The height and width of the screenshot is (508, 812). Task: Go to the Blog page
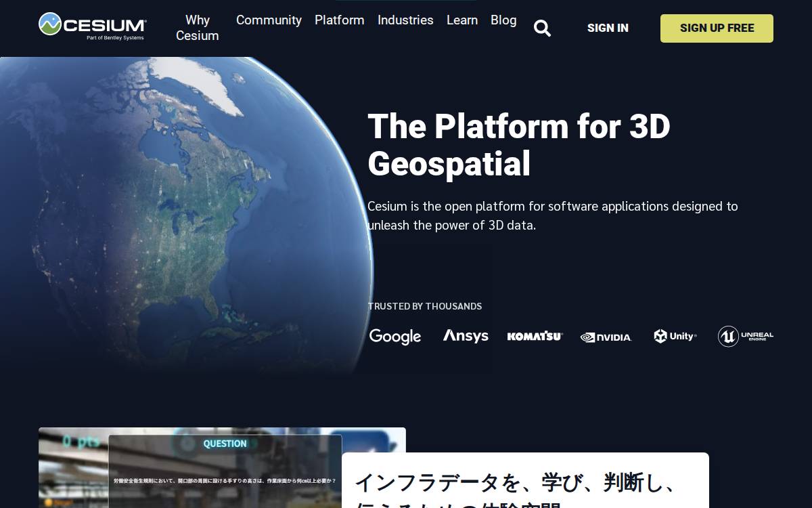(x=503, y=20)
